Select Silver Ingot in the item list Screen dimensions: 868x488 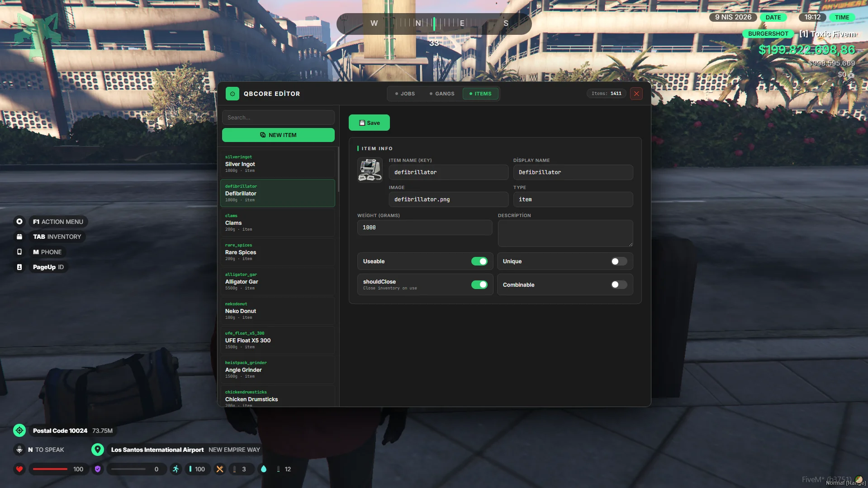(x=278, y=164)
